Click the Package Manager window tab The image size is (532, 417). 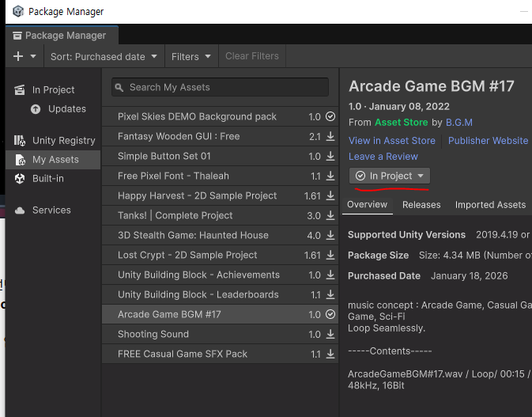point(62,36)
